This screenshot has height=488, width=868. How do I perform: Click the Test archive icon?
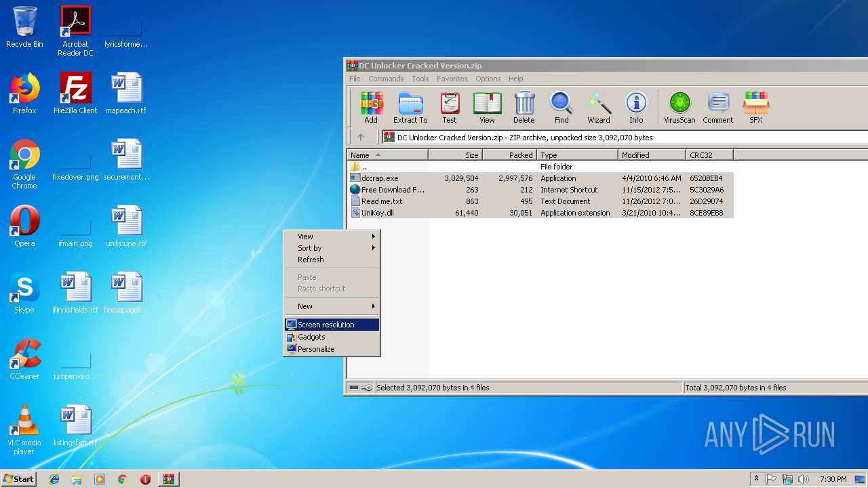coord(450,108)
